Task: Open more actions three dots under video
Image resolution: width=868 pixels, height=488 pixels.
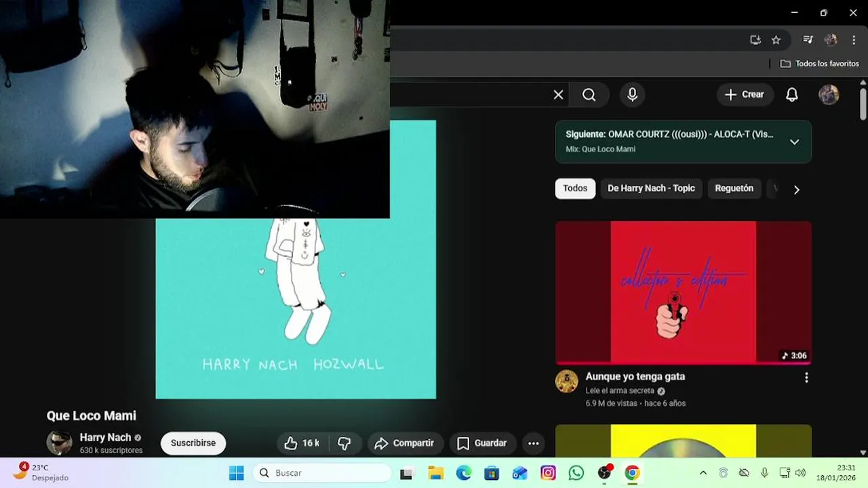Action: [x=534, y=443]
